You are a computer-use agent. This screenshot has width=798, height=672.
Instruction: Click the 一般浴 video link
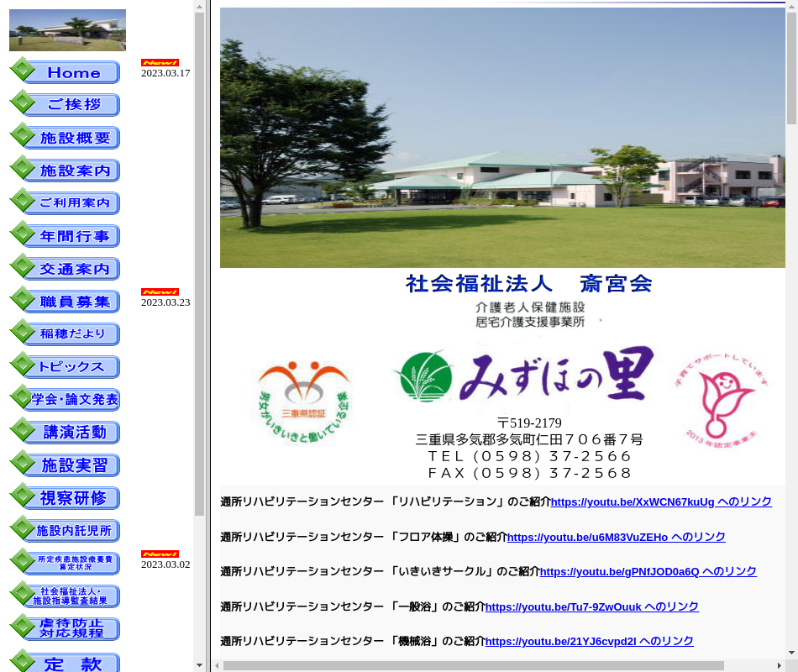click(591, 606)
